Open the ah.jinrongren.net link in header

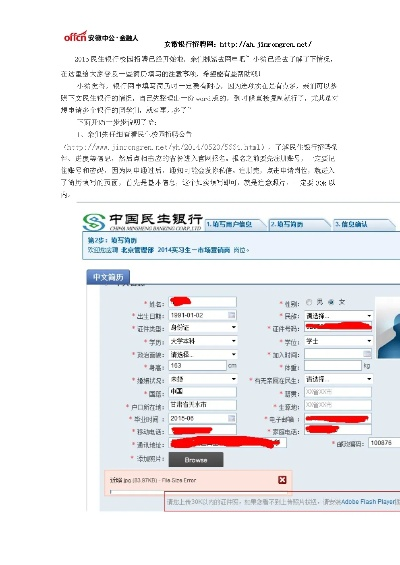point(266,45)
